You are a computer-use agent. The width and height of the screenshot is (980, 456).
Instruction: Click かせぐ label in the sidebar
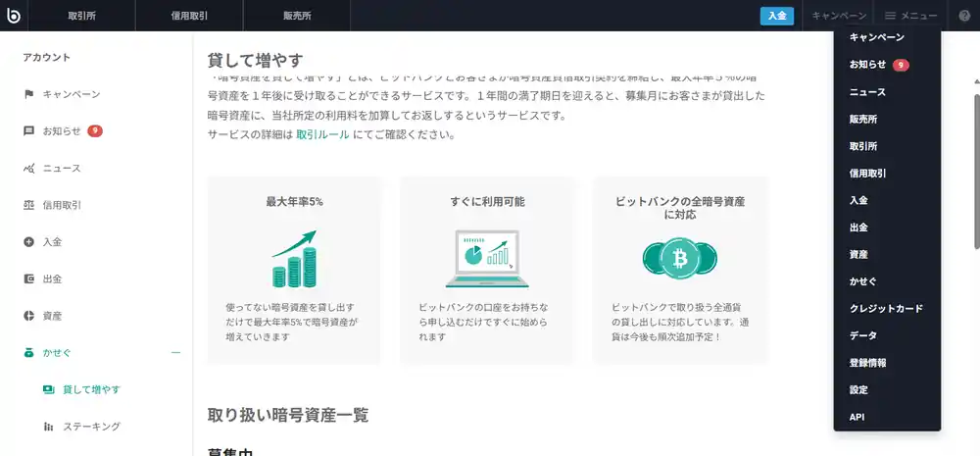pos(57,353)
